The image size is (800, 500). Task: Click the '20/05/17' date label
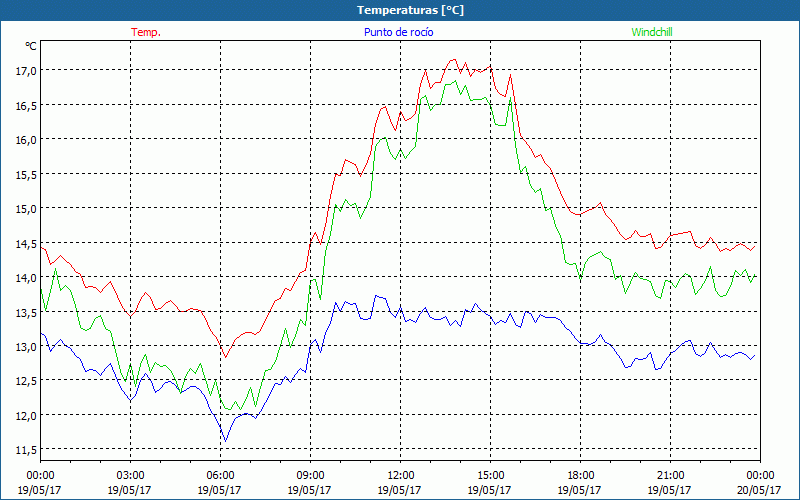tap(760, 490)
